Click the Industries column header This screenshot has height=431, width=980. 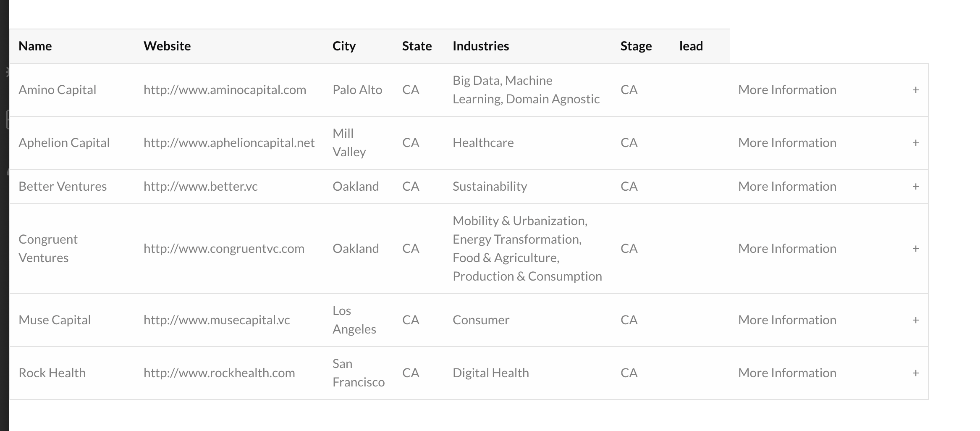(481, 46)
